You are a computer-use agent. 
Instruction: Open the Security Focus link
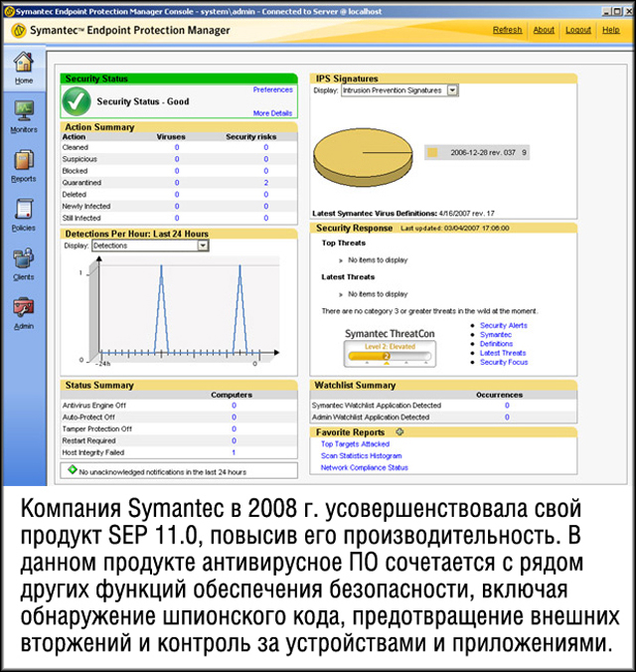click(504, 362)
